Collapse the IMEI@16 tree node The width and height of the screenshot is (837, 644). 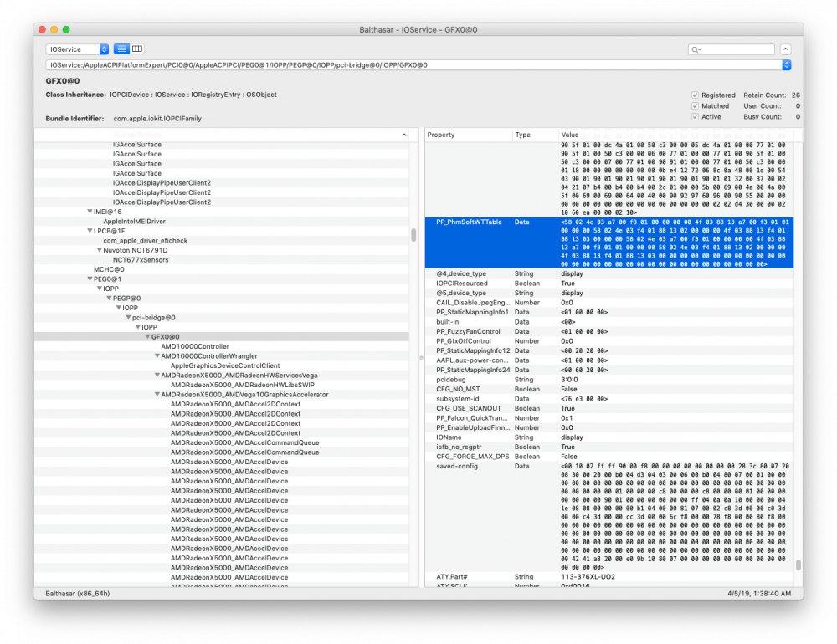pyautogui.click(x=90, y=212)
